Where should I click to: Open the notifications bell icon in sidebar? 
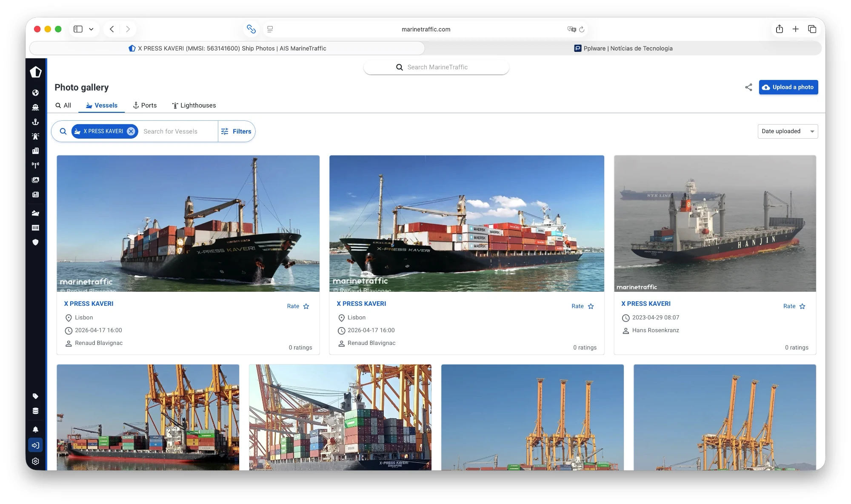pos(35,430)
